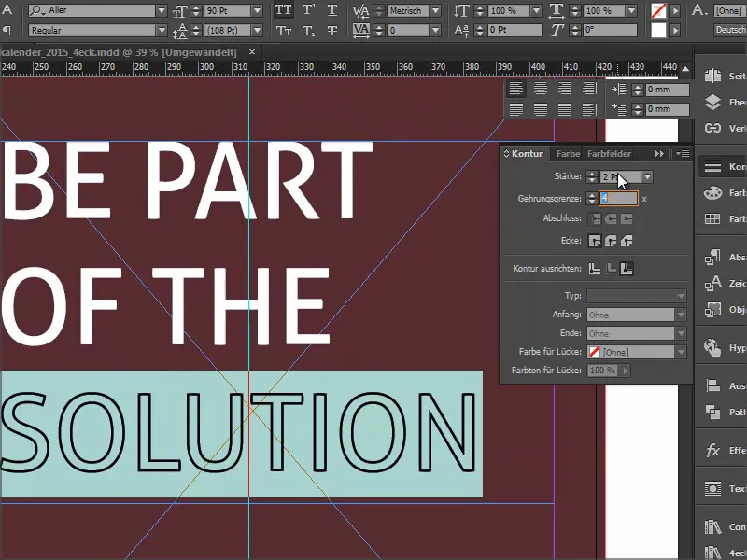
Task: Toggle Subscript text formatting
Action: click(309, 31)
